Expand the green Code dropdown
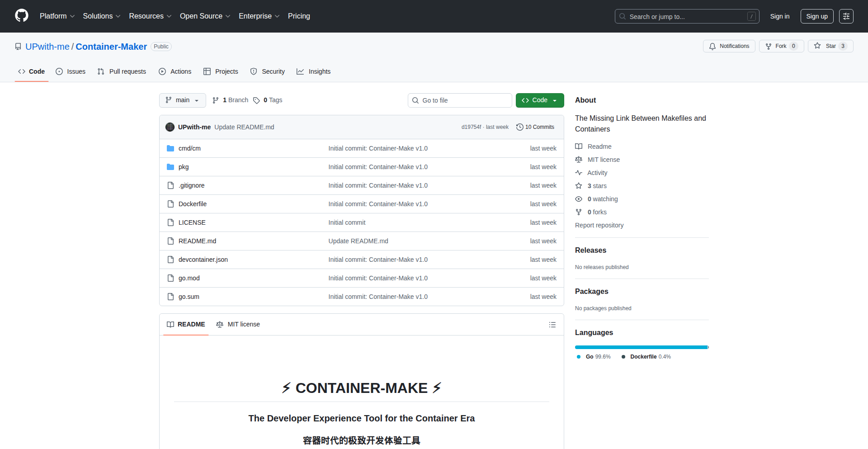 [539, 100]
